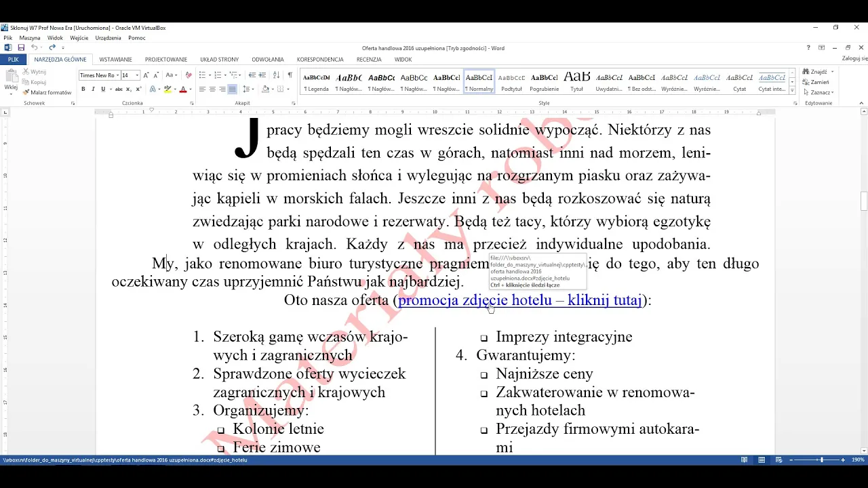
Task: Apply the Podtytuł style
Action: (x=512, y=81)
